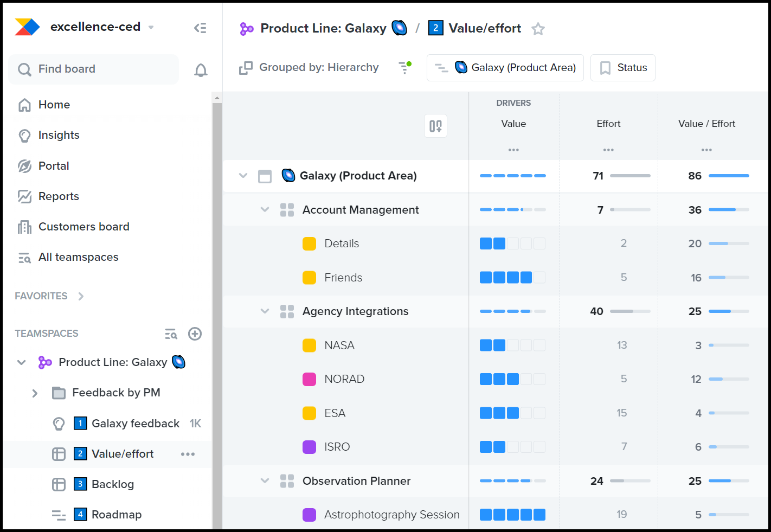The width and height of the screenshot is (771, 532).
Task: Open options menu for Value/effort board
Action: point(188,454)
